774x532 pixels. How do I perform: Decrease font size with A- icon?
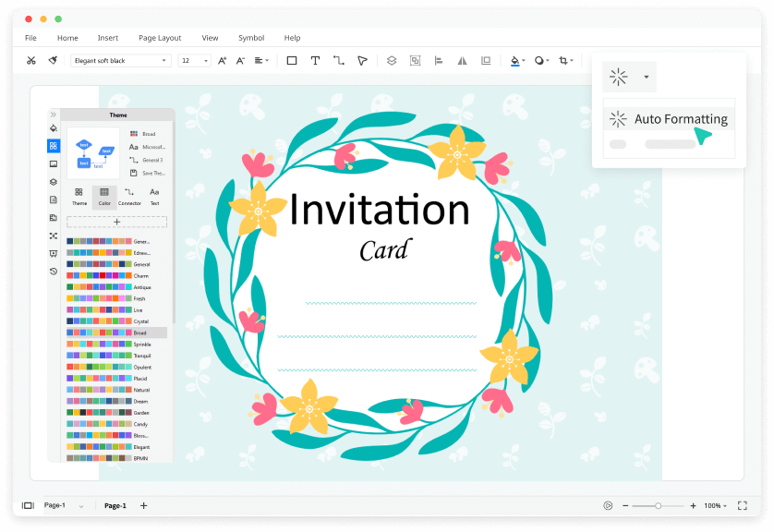(240, 60)
